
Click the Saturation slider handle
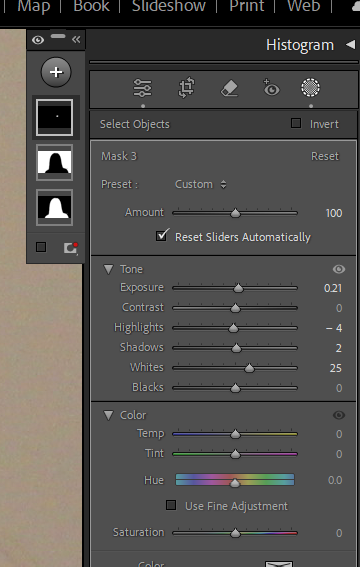235,533
